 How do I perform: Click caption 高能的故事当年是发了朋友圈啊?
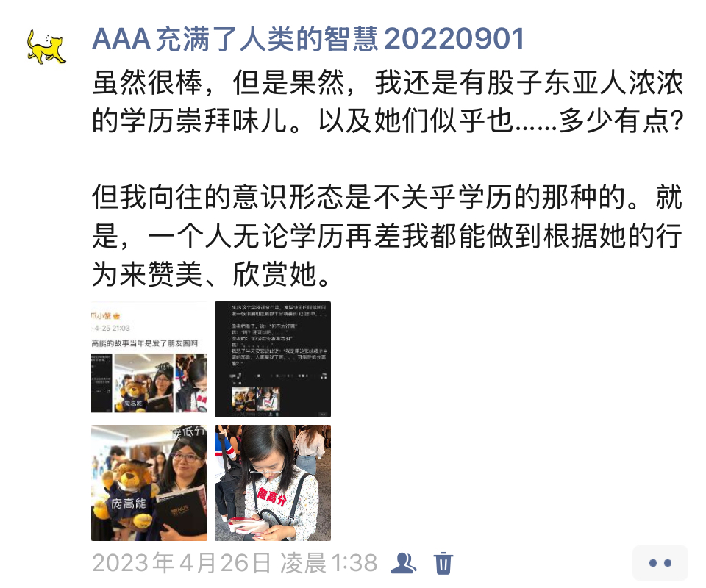(x=145, y=343)
